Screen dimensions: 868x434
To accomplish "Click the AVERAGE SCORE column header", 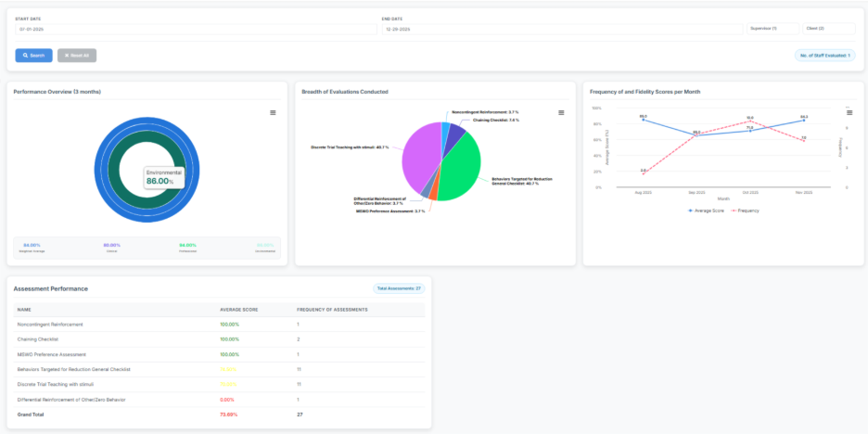I will tap(239, 310).
